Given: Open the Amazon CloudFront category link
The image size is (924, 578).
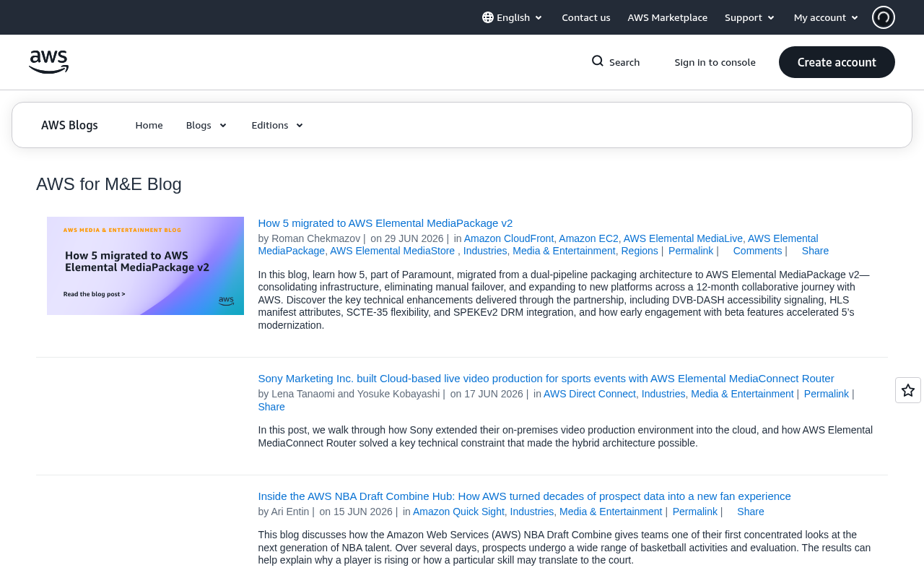Looking at the screenshot, I should 509,238.
